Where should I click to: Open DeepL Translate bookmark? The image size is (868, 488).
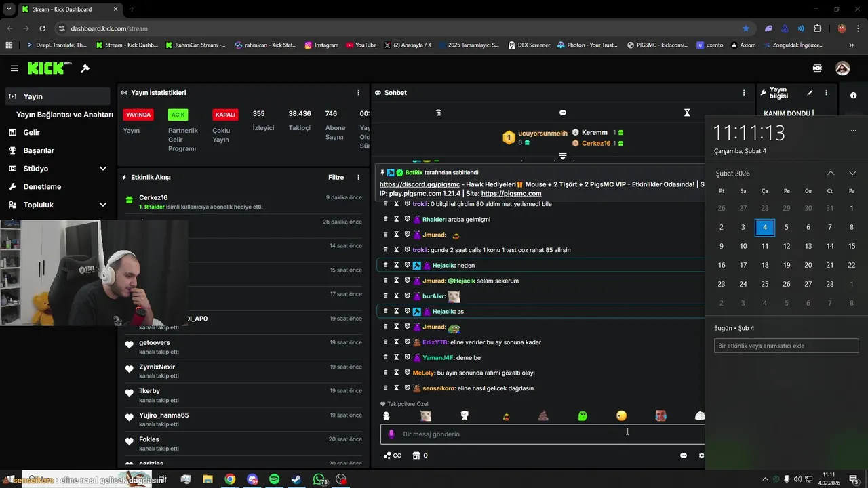[57, 45]
